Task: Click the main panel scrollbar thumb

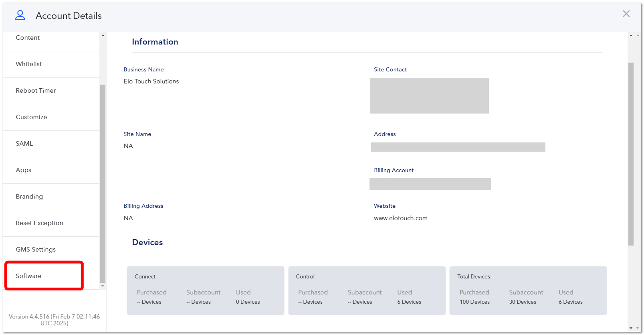Action: click(631, 154)
